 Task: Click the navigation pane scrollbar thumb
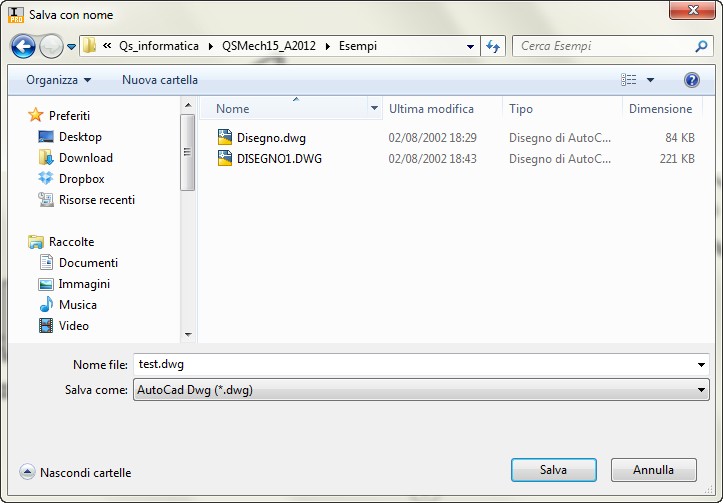point(188,152)
